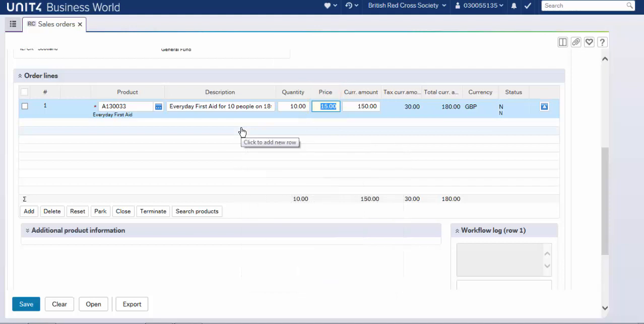Close the Sales orders tab

(80, 24)
